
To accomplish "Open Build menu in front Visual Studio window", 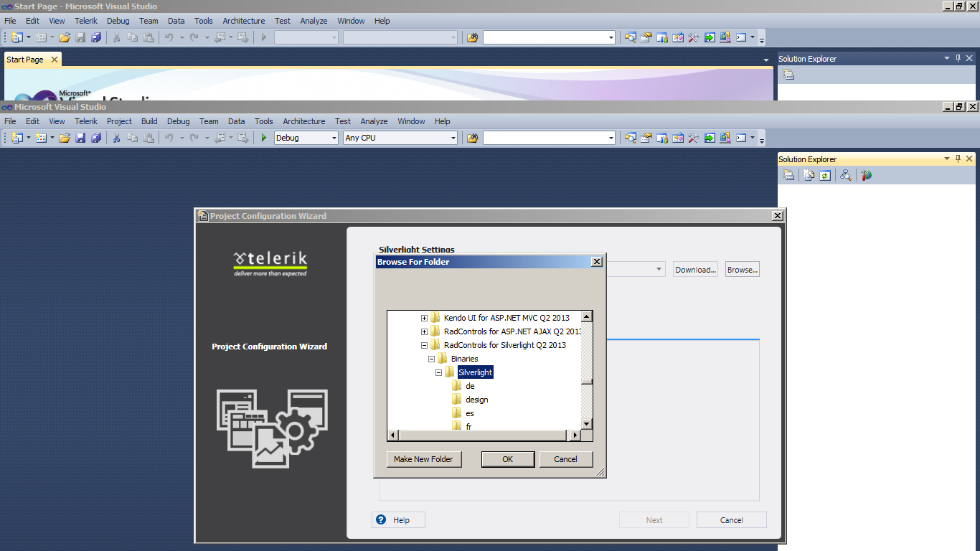I will coord(149,121).
